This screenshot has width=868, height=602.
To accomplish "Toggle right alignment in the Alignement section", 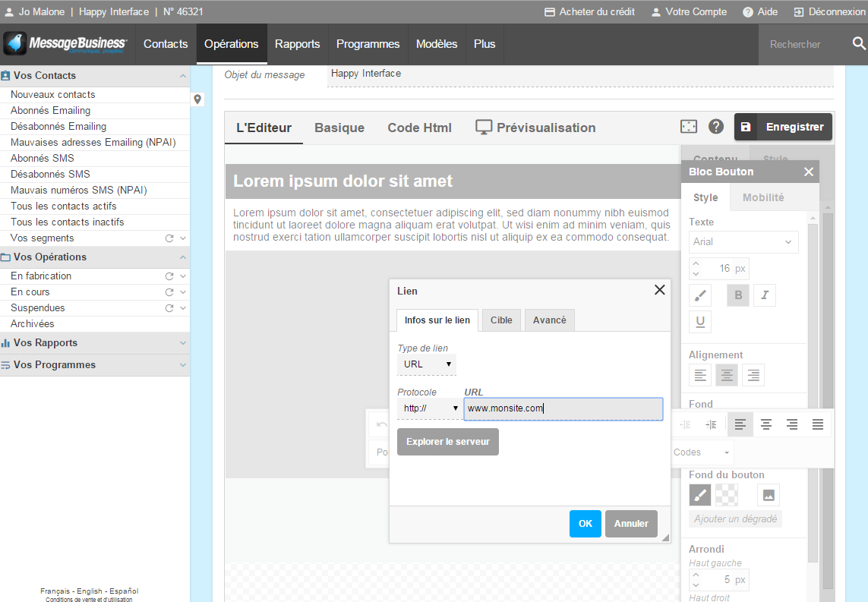I will 753,374.
